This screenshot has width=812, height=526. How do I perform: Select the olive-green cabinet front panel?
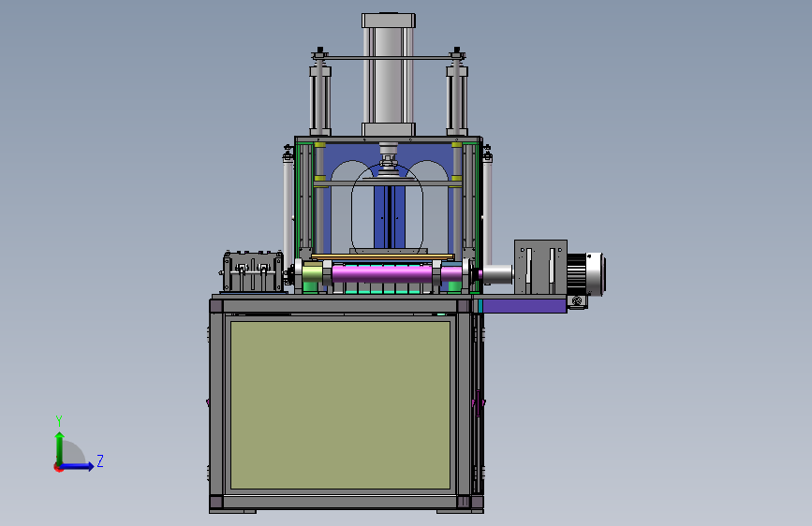pyautogui.click(x=340, y=405)
